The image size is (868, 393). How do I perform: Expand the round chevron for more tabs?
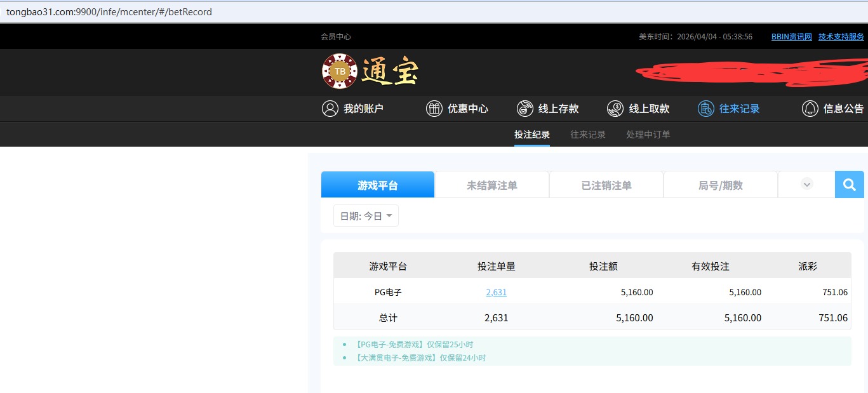[x=807, y=184]
